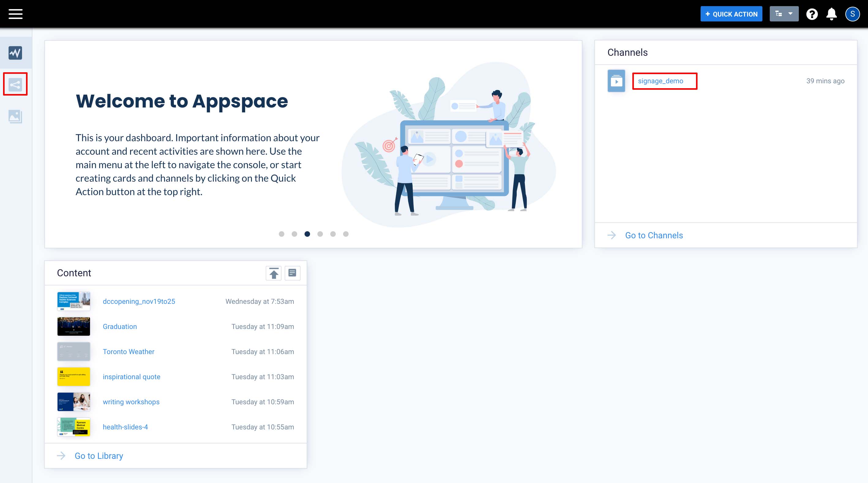The width and height of the screenshot is (868, 483).
Task: Click Go to Library link
Action: click(x=99, y=456)
